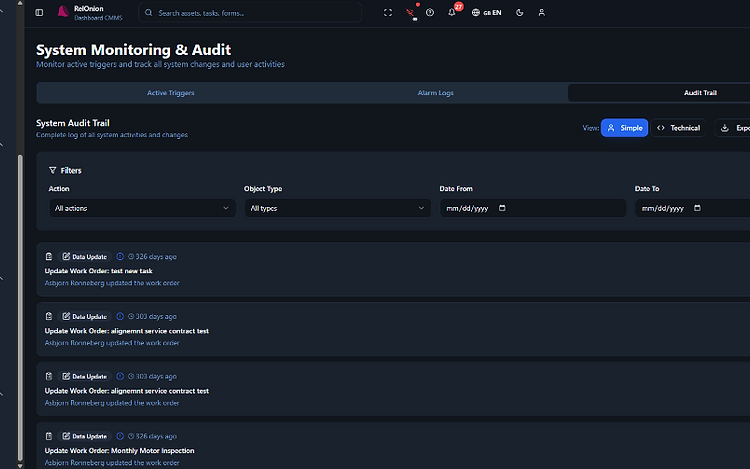Switch to the Active Triggers tab
Image resolution: width=750 pixels, height=469 pixels.
pyautogui.click(x=171, y=93)
